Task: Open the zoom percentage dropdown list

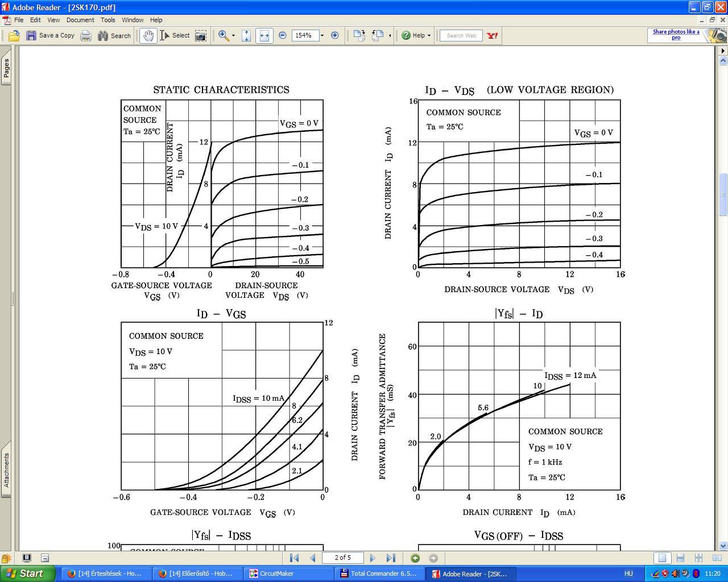Action: tap(322, 36)
